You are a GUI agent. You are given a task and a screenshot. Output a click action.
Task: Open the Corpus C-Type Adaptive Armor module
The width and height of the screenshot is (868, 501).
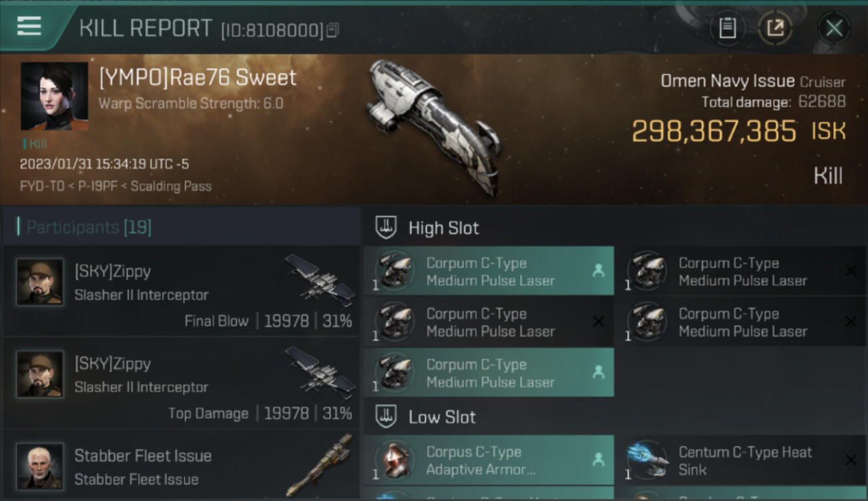coord(489,460)
